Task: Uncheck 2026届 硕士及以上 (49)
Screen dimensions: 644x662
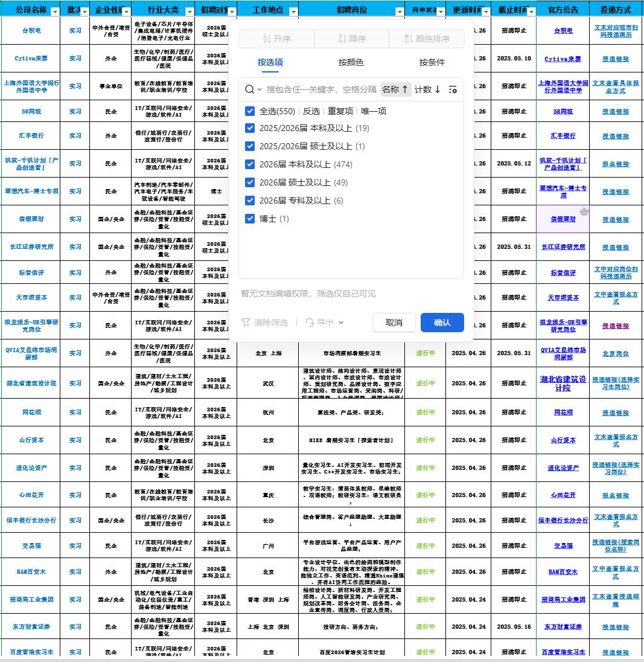Action: pyautogui.click(x=250, y=182)
